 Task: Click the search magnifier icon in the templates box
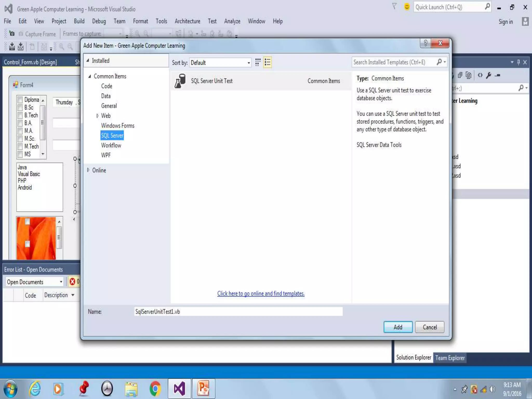click(439, 62)
